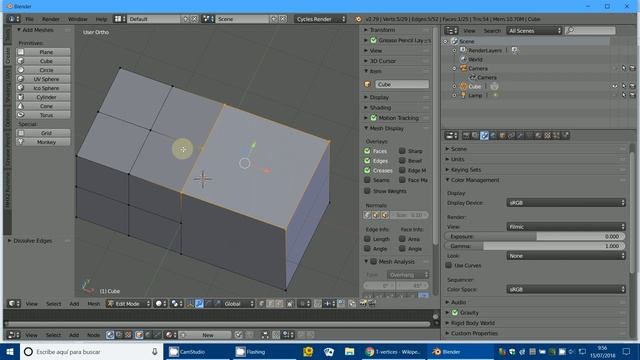Open the World properties tab icon

493,136
